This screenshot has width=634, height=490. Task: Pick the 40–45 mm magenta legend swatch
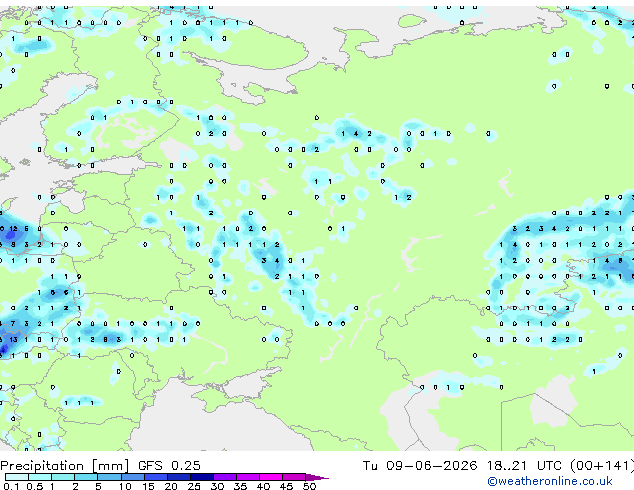tap(271, 477)
